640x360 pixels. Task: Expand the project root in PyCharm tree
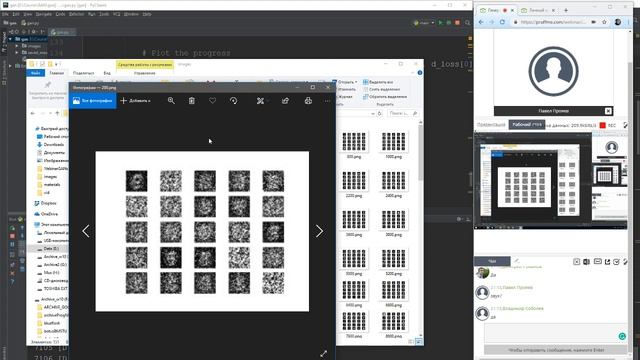pos(10,39)
